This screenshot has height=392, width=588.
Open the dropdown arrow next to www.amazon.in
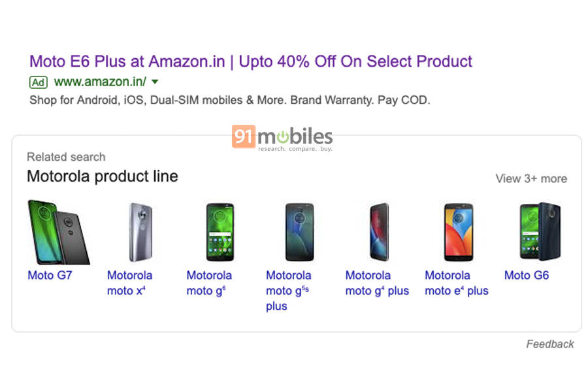155,82
